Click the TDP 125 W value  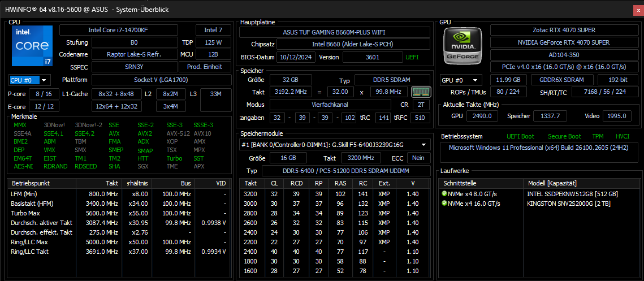[x=213, y=42]
